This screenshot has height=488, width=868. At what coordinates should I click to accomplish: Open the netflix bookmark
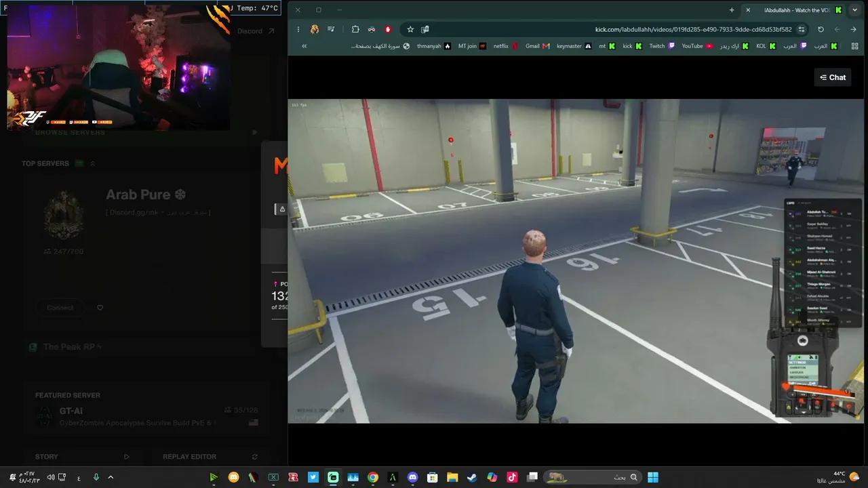pyautogui.click(x=506, y=46)
